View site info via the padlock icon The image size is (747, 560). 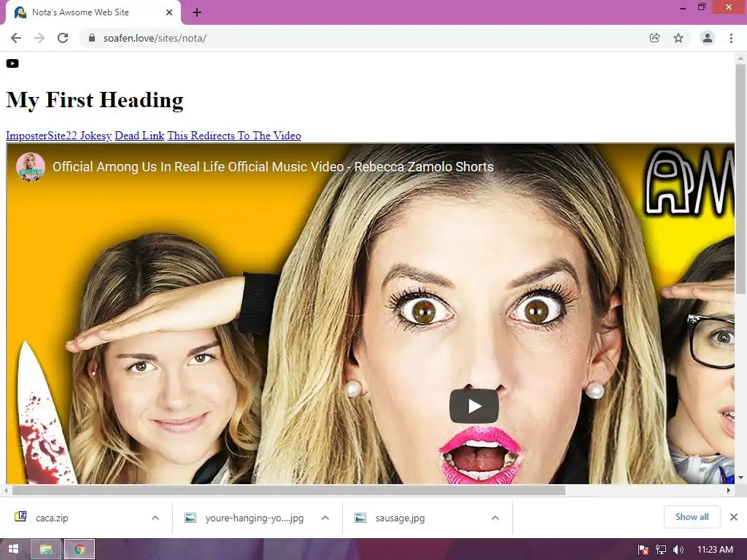92,38
